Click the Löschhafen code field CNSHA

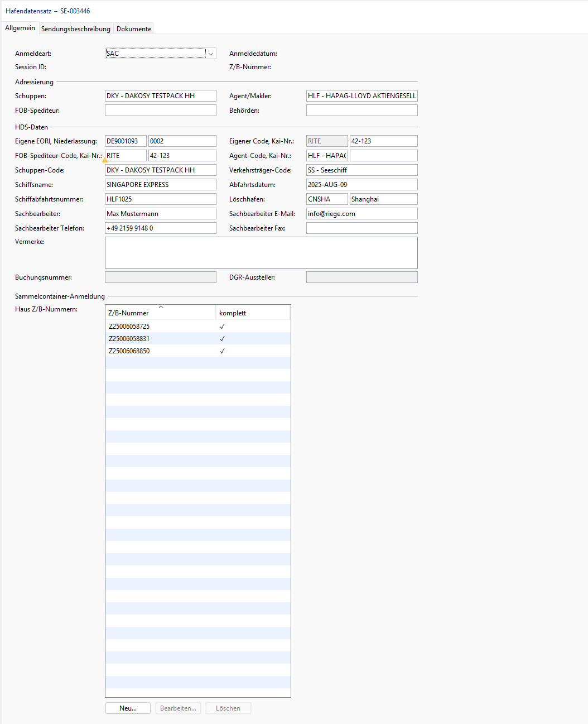327,199
